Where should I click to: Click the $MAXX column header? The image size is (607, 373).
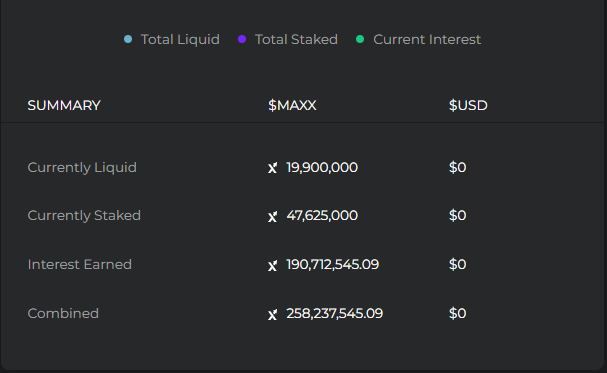pyautogui.click(x=292, y=105)
